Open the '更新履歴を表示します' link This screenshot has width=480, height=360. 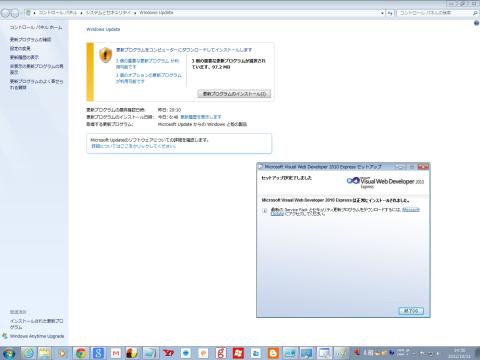tap(201, 117)
